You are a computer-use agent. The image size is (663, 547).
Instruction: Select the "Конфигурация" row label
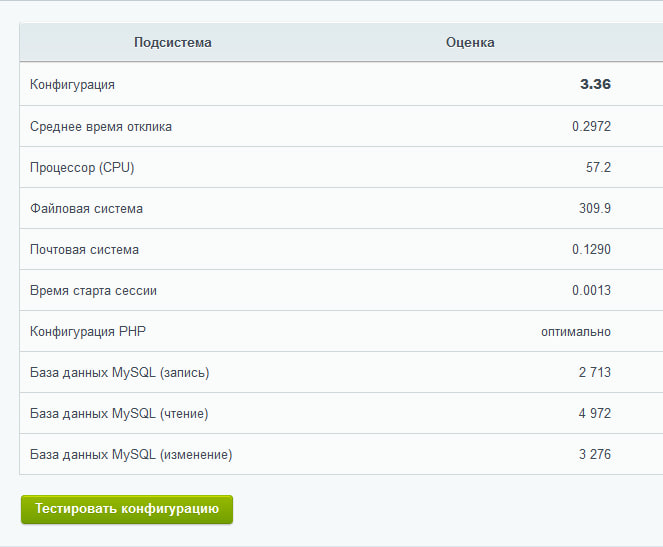pos(72,85)
